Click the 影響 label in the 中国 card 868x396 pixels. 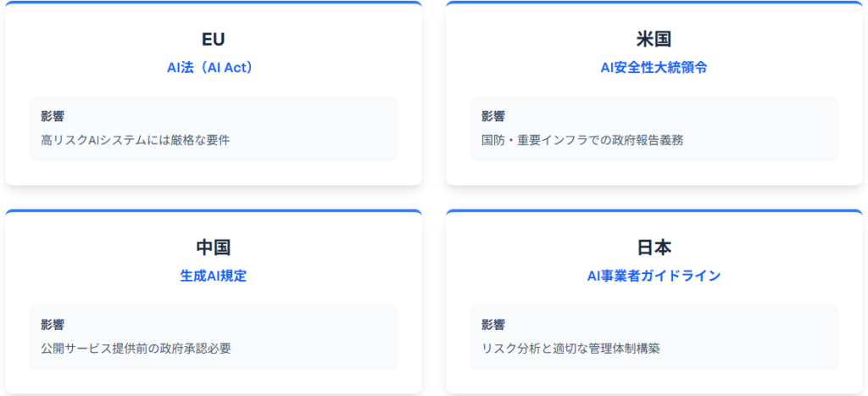coord(53,325)
